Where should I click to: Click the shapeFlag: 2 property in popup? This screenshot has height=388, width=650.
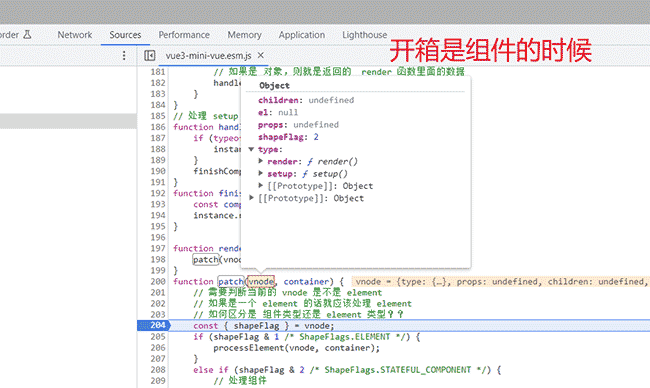288,137
